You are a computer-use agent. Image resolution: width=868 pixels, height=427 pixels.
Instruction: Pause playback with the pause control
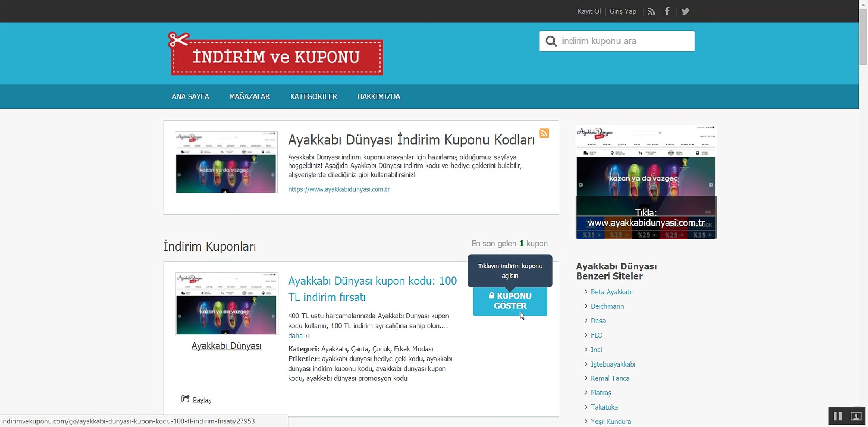837,416
